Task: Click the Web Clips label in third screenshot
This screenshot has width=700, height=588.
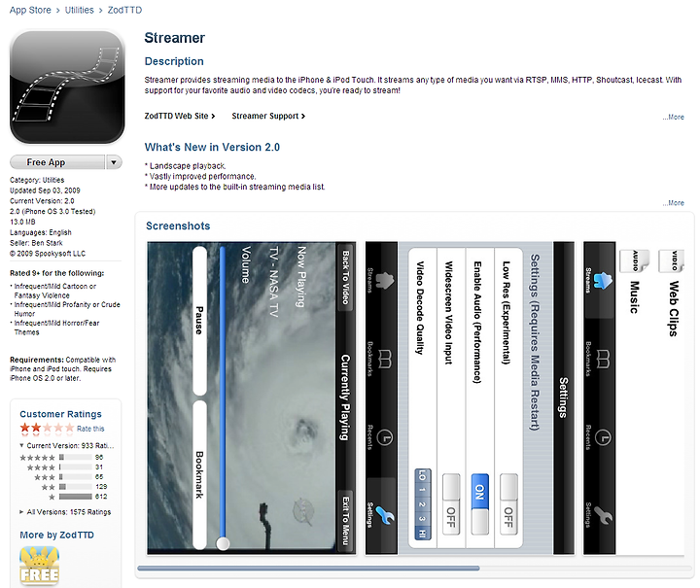Action: click(x=674, y=308)
